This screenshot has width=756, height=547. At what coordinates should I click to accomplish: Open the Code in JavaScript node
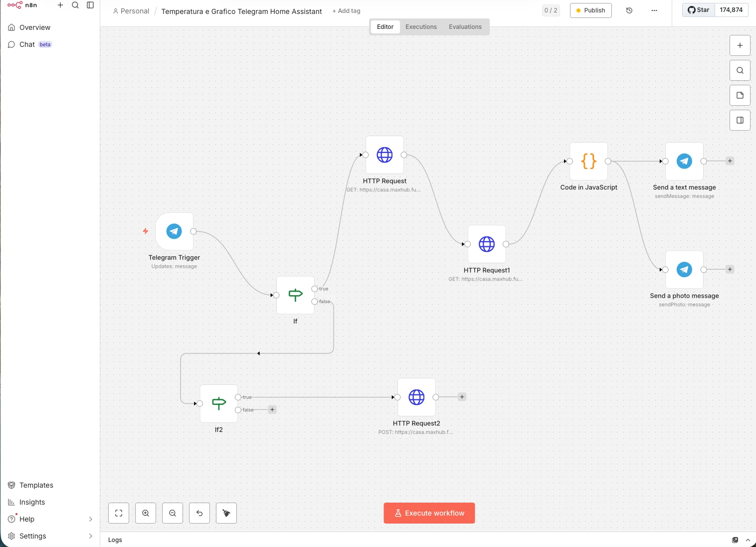(588, 161)
